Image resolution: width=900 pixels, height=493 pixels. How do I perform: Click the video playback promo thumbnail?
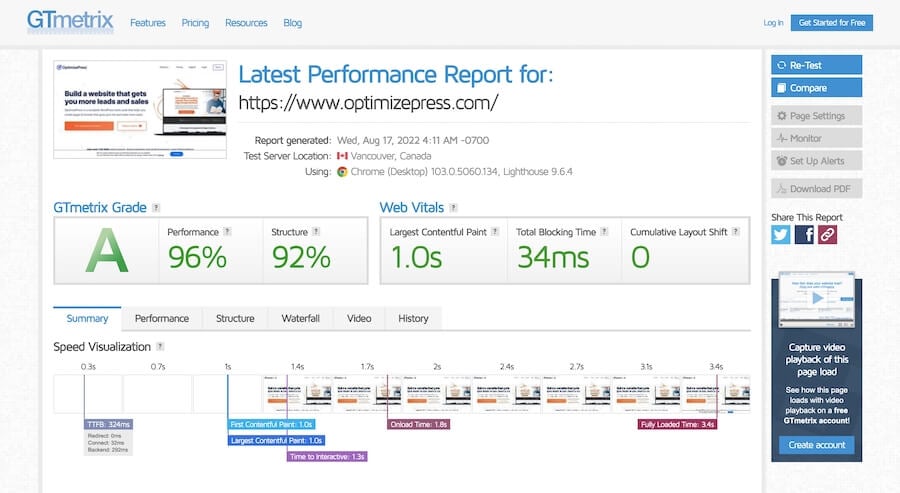816,300
